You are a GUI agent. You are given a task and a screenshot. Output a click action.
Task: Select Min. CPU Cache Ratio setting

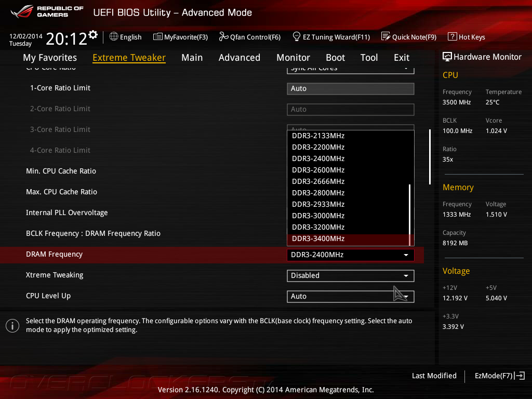click(61, 171)
